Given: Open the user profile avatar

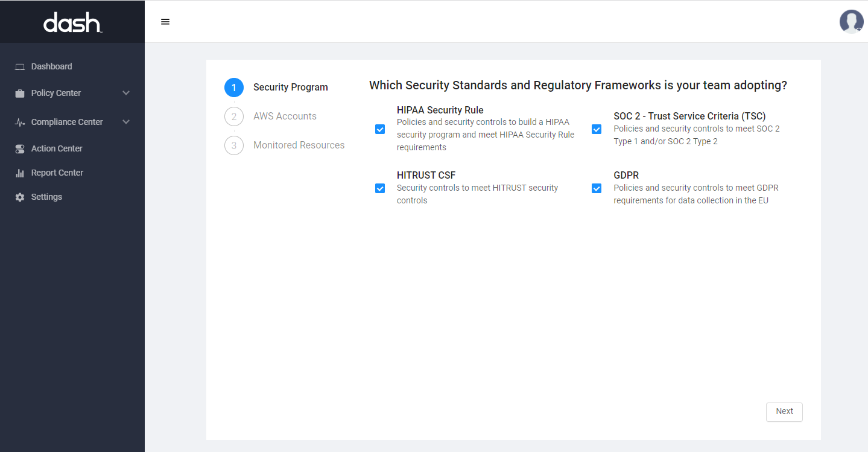Looking at the screenshot, I should click(x=851, y=22).
